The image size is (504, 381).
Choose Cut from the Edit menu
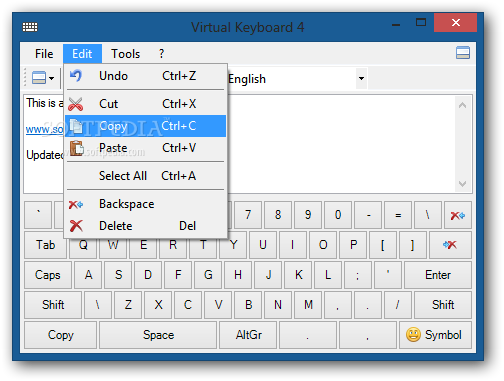[x=146, y=104]
